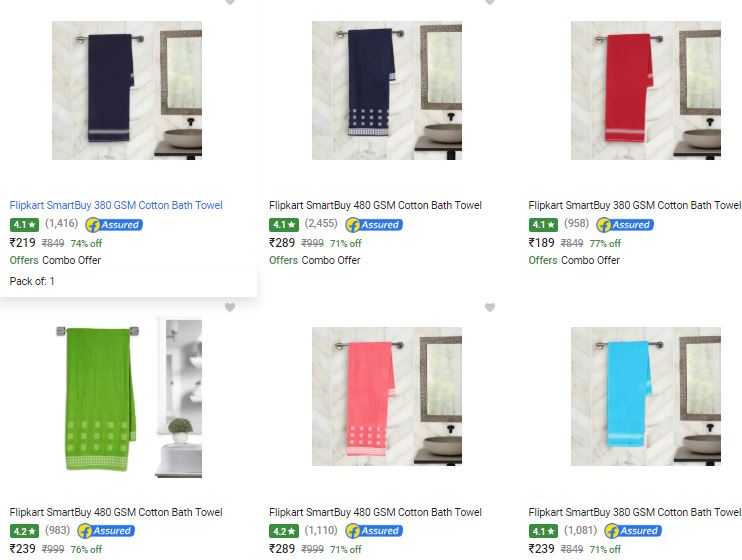Open the 480 GSM navy checkered towel title
The width and height of the screenshot is (742, 560).
coord(375,205)
